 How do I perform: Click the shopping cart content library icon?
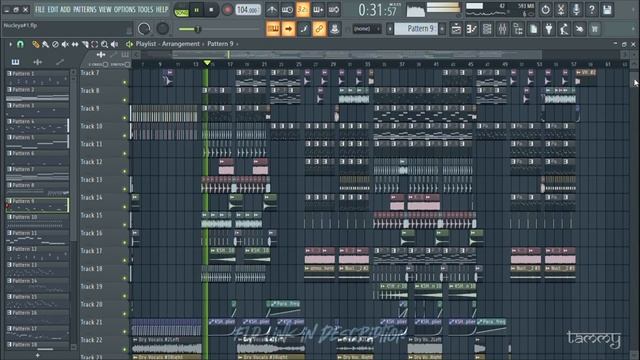pos(595,29)
